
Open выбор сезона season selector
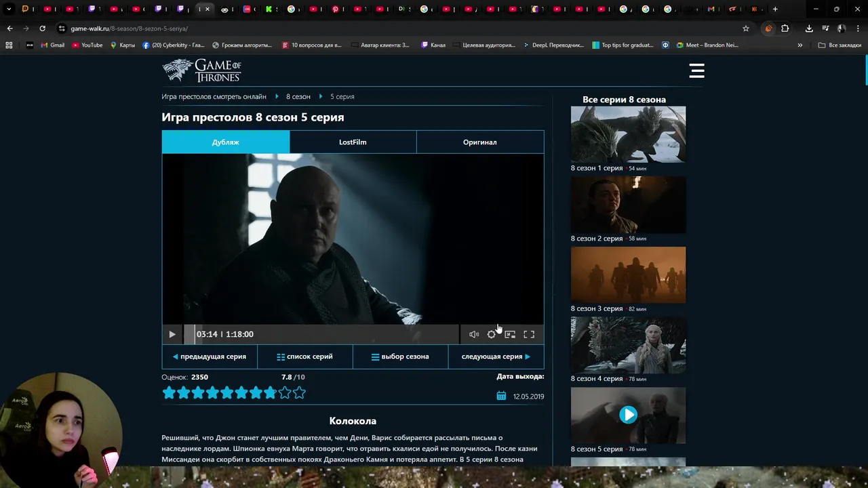[400, 357]
